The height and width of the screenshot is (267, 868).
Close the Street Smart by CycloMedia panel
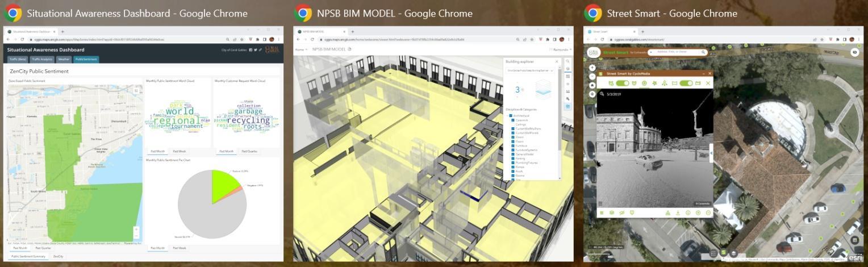click(710, 73)
